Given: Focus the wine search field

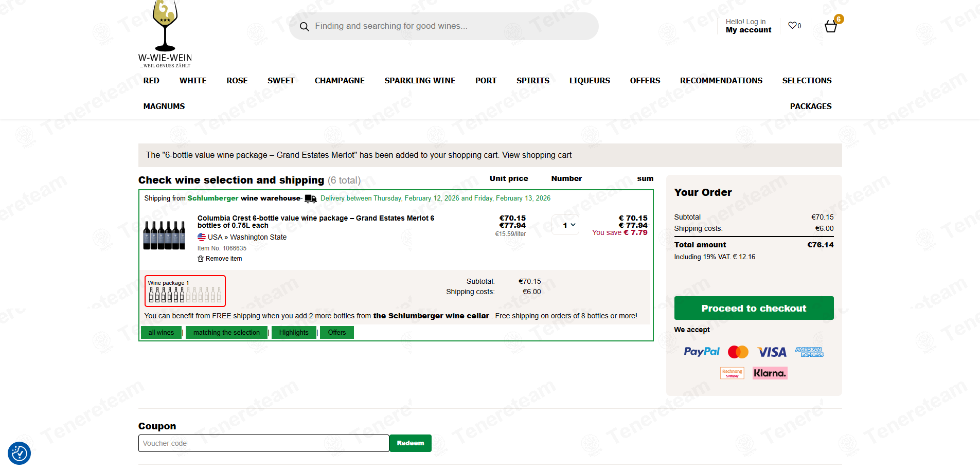Looking at the screenshot, I should click(x=443, y=26).
